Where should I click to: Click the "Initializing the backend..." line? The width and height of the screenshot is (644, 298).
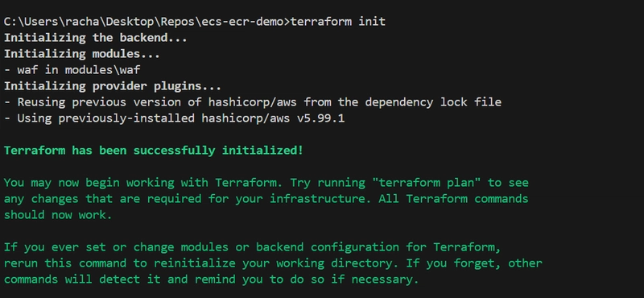tap(96, 38)
